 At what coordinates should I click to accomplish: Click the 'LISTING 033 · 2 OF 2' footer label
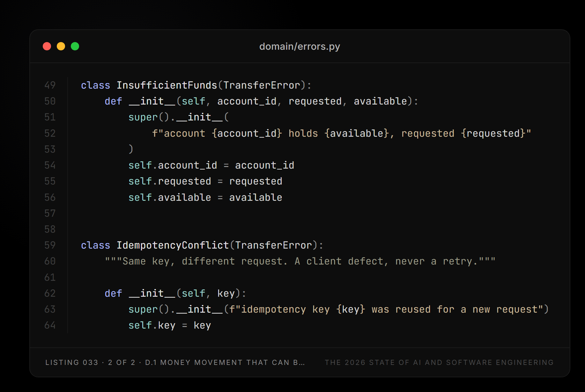coord(90,363)
